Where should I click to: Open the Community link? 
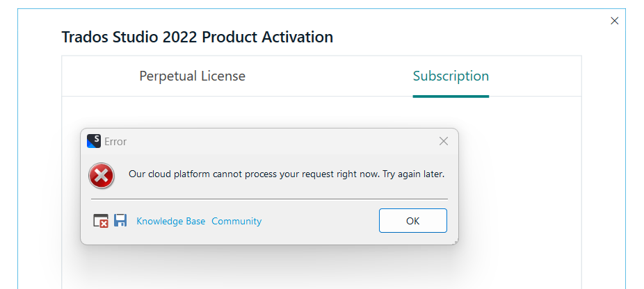(236, 221)
